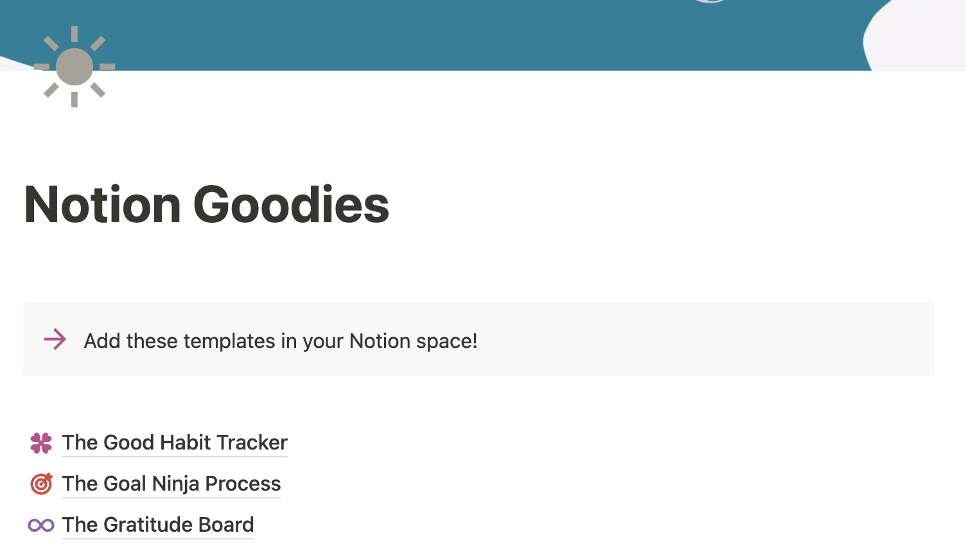Image resolution: width=966 pixels, height=560 pixels.
Task: Click the callout text about adding templates
Action: [281, 341]
